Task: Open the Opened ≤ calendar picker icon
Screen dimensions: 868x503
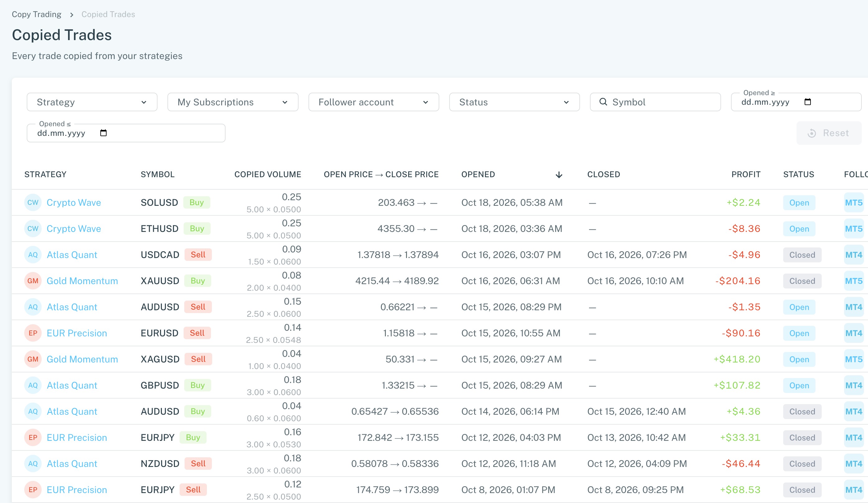Action: (103, 133)
